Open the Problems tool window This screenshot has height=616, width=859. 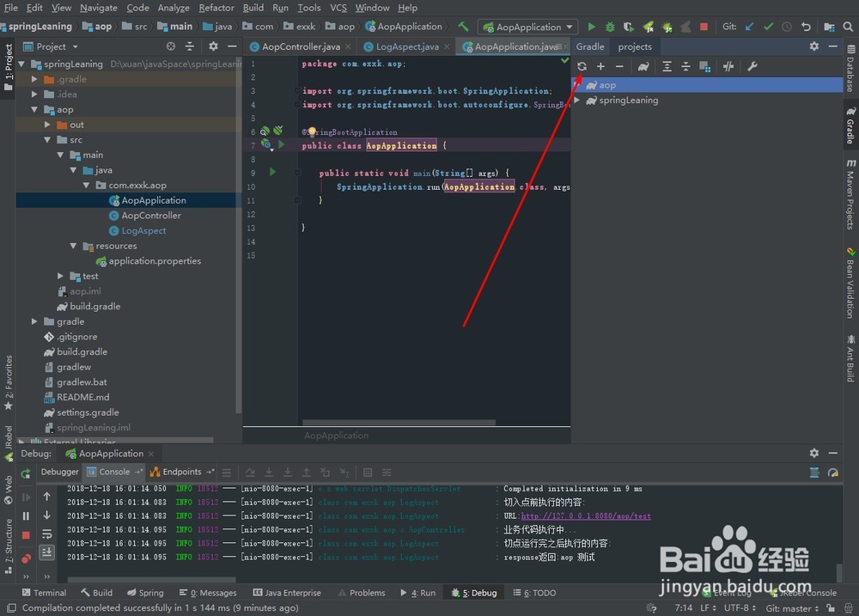point(362,593)
